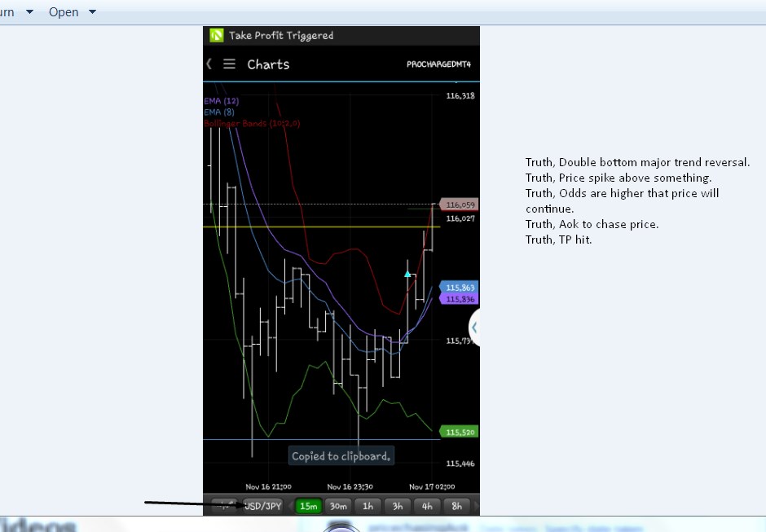Click the 115.446 price axis label

(460, 463)
